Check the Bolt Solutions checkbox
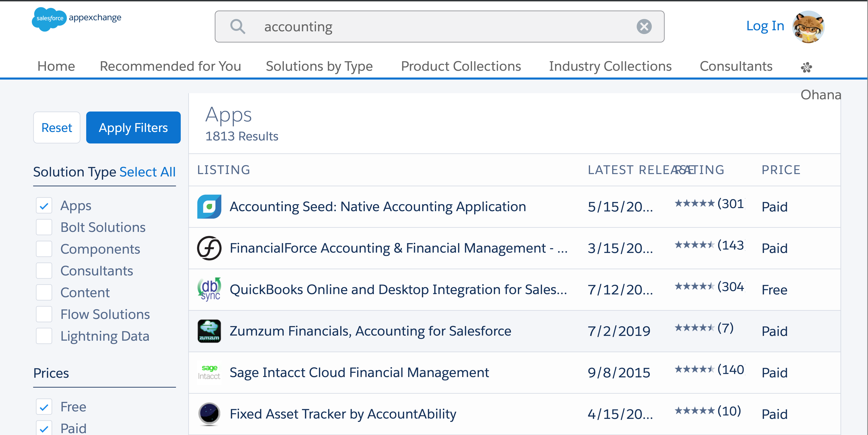868x435 pixels. (44, 227)
